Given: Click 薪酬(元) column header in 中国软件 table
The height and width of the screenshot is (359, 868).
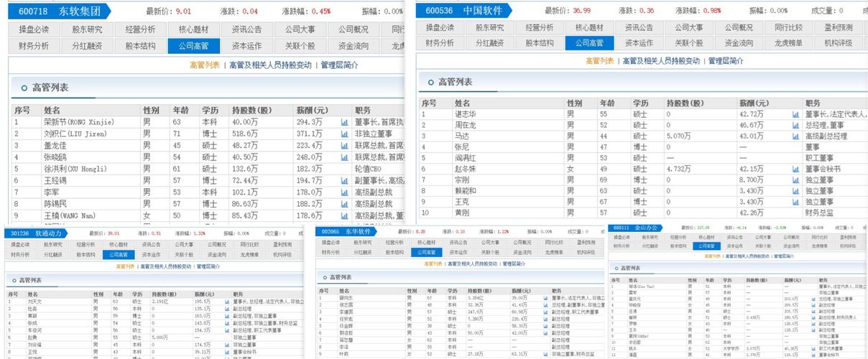Looking at the screenshot, I should click(754, 103).
